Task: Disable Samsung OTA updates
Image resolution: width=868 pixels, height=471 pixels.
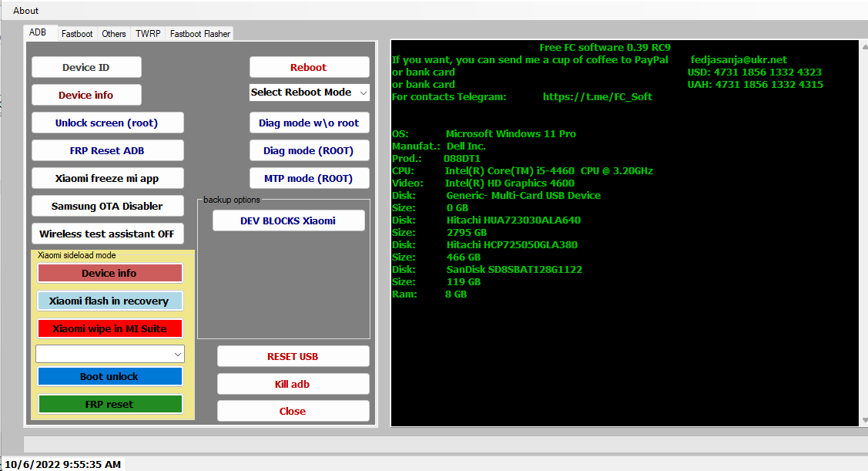Action: tap(107, 206)
